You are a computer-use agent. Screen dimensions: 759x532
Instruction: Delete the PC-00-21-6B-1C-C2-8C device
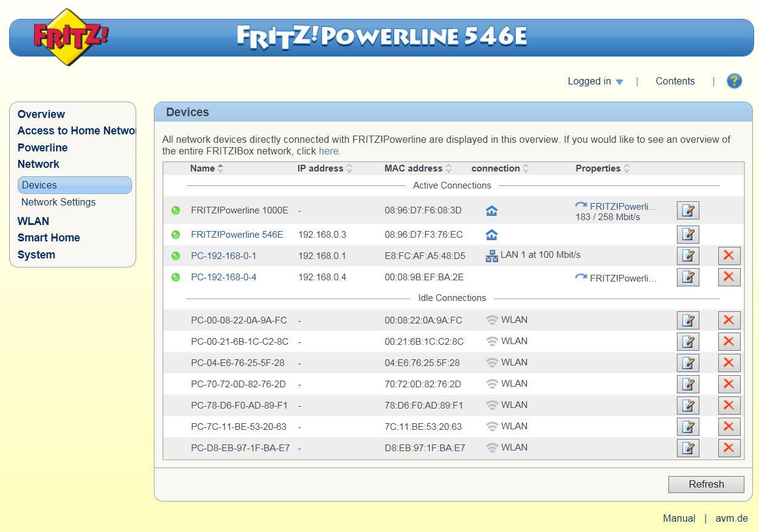729,342
